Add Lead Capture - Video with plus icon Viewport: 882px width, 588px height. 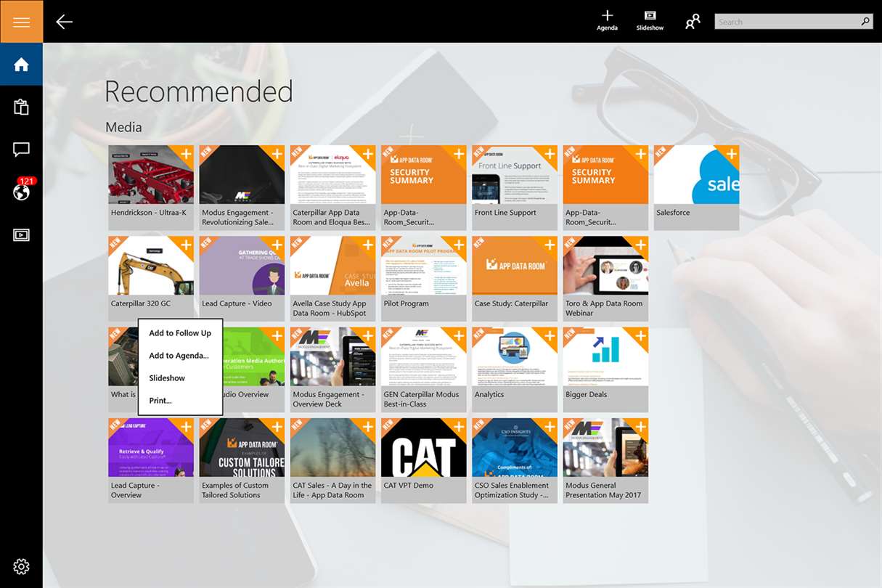pyautogui.click(x=277, y=245)
